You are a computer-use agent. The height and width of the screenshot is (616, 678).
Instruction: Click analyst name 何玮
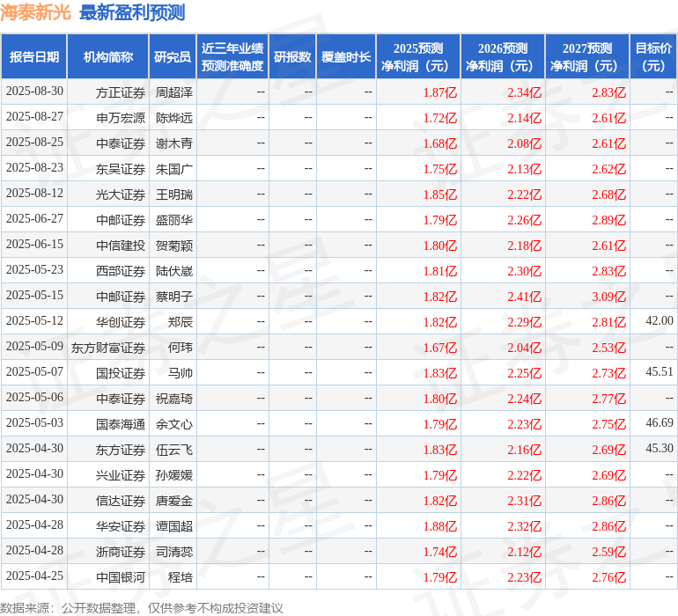pos(181,348)
